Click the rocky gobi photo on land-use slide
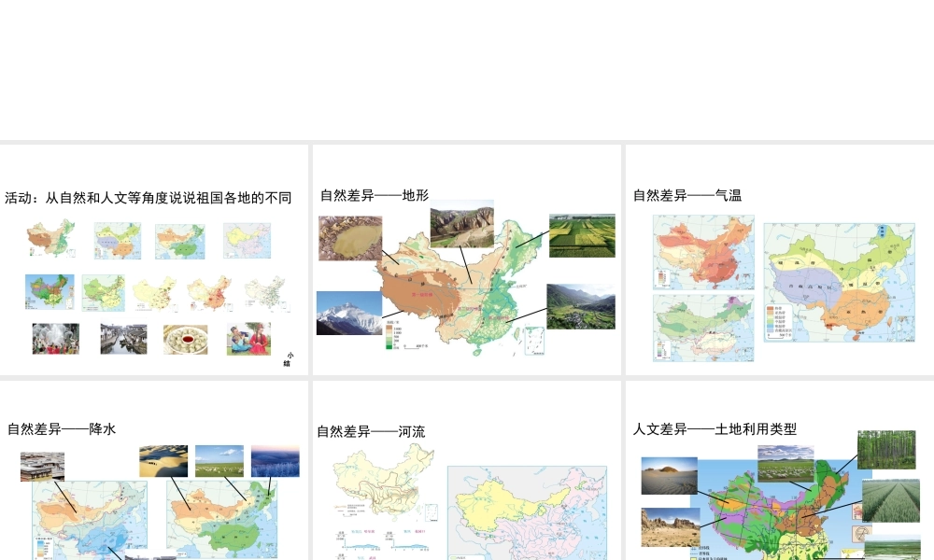Image resolution: width=934 pixels, height=560 pixels. coord(671,526)
